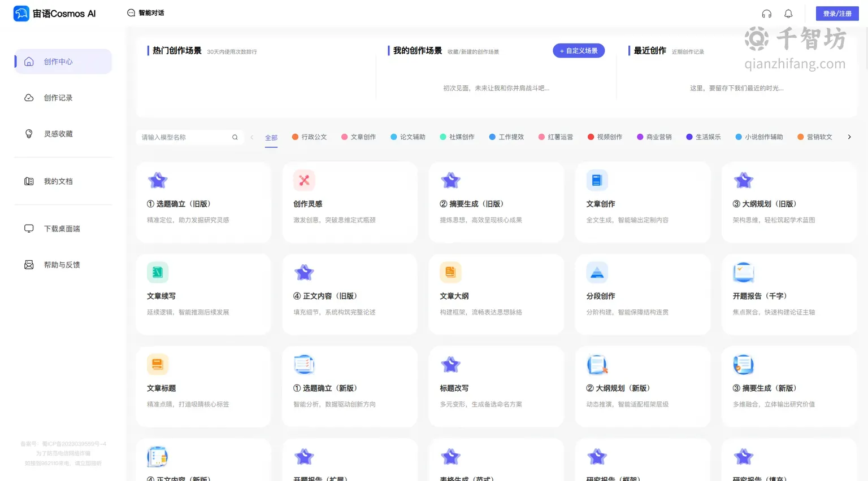The height and width of the screenshot is (481, 868).
Task: Focus the model name search field
Action: coord(190,137)
